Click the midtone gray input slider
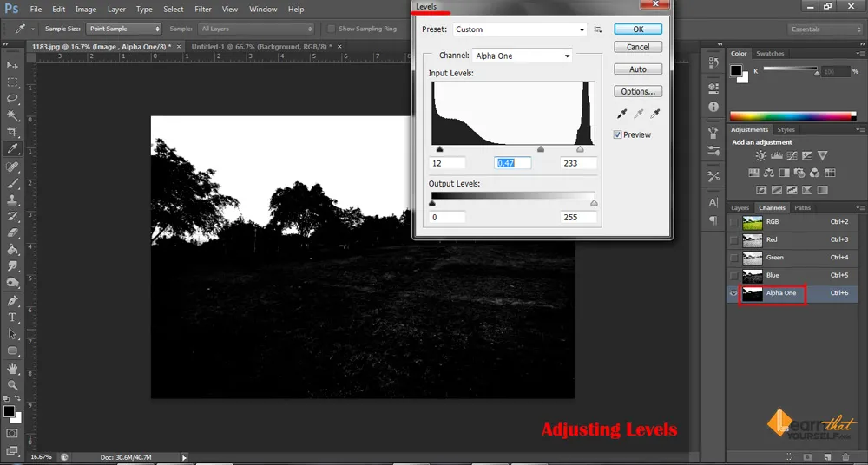The image size is (868, 465). coord(541,149)
